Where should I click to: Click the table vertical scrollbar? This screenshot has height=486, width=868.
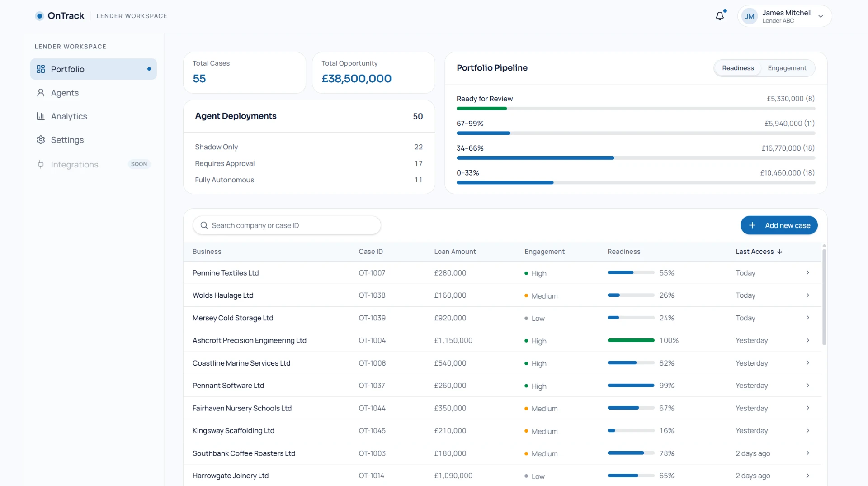pos(824,296)
